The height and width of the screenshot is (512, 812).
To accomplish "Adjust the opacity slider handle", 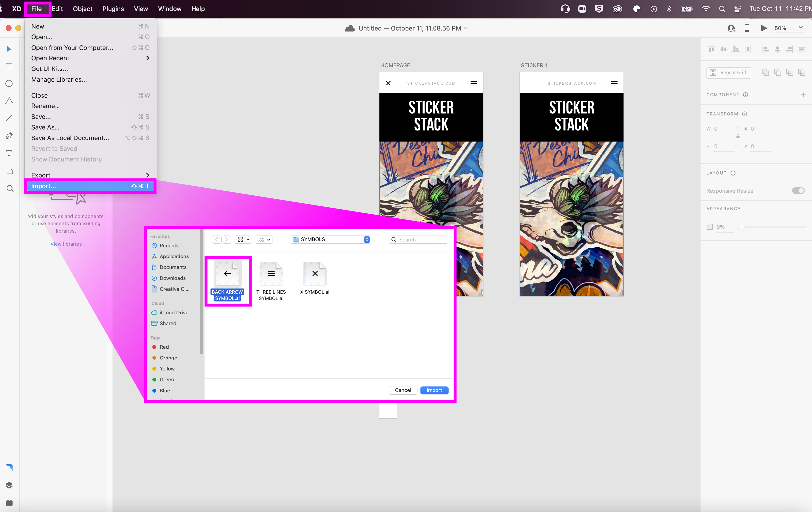I will point(741,227).
